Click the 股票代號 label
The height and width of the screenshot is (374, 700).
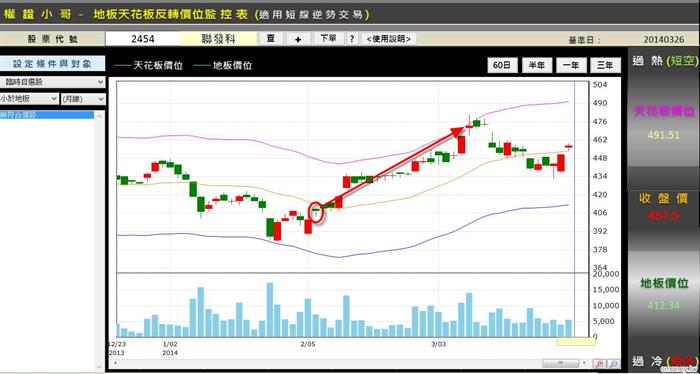tap(52, 39)
